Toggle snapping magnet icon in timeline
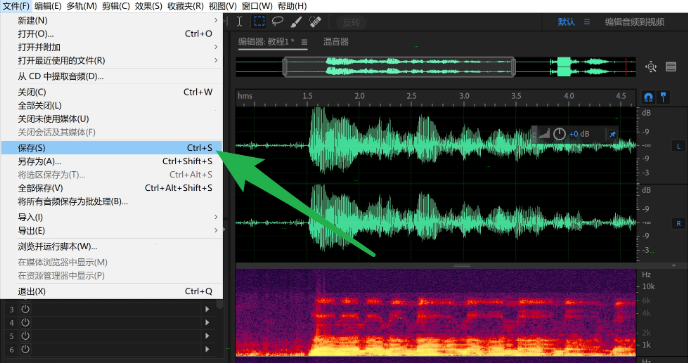Image resolution: width=688 pixels, height=363 pixels. [648, 97]
